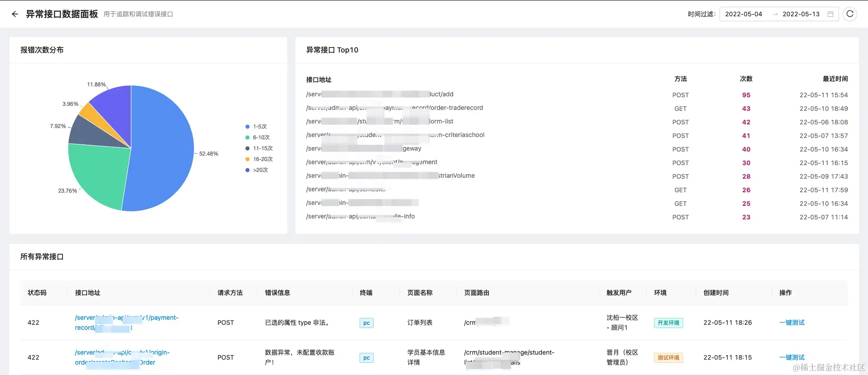Click user 沈柏一校区 - 顾问1
Screen dimensions: 868x375
click(x=622, y=323)
